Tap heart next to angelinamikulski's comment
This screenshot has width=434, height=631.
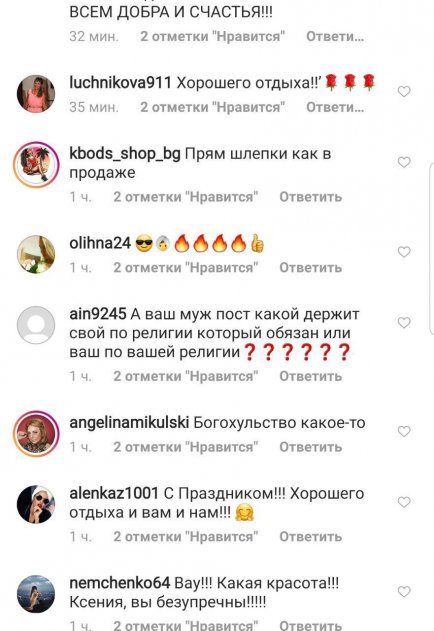pyautogui.click(x=404, y=431)
